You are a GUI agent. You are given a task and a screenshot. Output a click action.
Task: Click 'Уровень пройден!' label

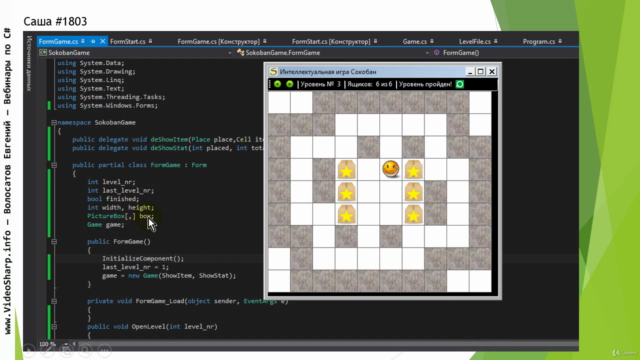click(x=425, y=84)
